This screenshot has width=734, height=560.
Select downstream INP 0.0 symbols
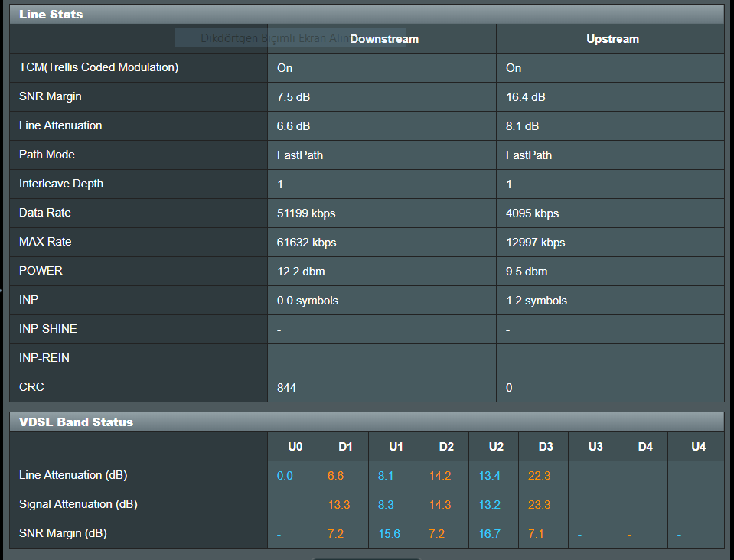click(x=308, y=301)
